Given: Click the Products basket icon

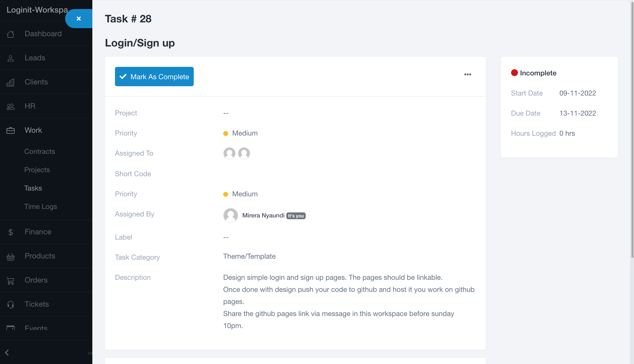Looking at the screenshot, I should pyautogui.click(x=11, y=256).
